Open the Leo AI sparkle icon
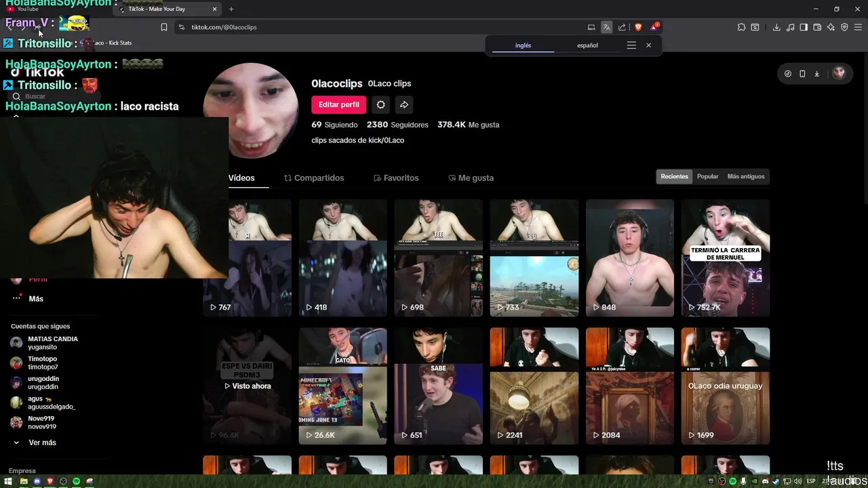Viewport: 868px width, 488px height. point(831,27)
